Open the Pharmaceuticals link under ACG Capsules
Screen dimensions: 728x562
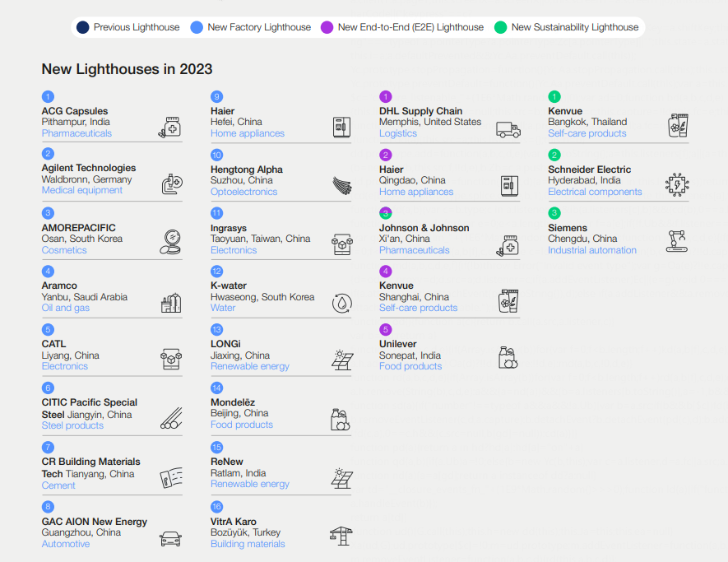(77, 133)
